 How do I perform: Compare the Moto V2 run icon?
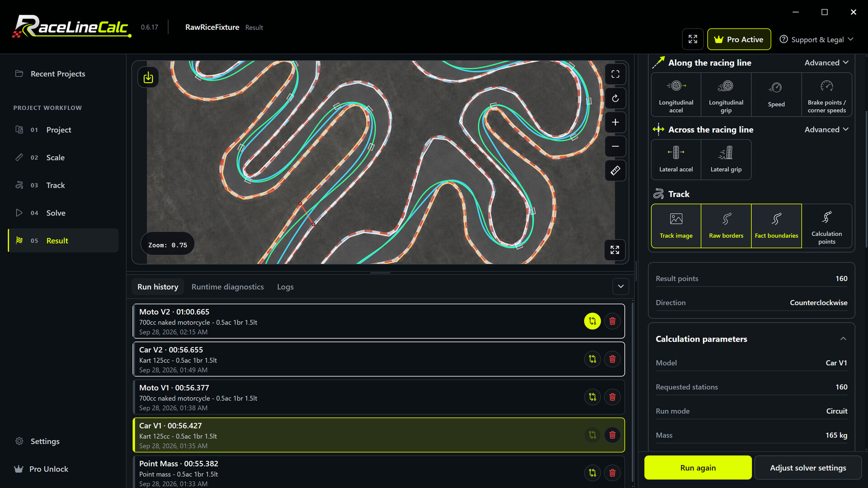point(592,321)
